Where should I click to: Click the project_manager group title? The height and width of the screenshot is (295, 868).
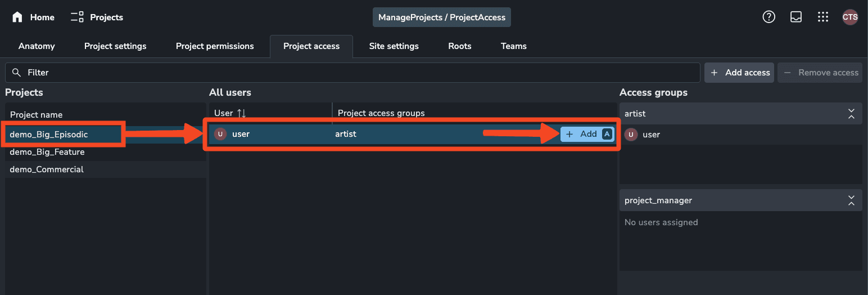pyautogui.click(x=658, y=200)
